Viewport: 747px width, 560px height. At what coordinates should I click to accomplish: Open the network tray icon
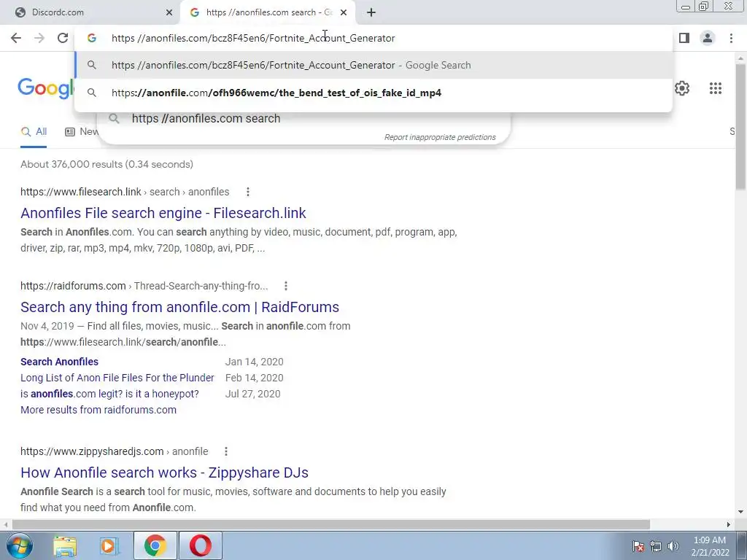[x=656, y=546]
